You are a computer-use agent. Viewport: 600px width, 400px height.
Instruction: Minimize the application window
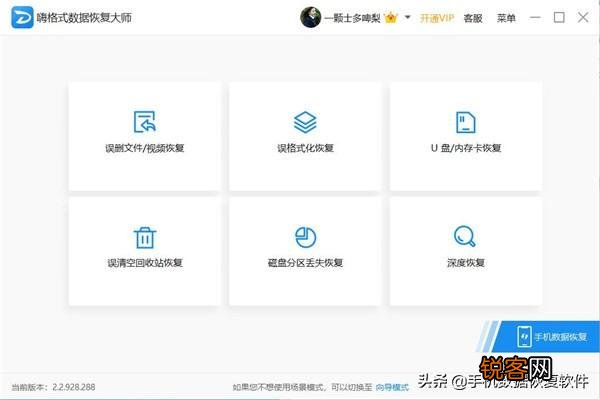click(x=535, y=18)
